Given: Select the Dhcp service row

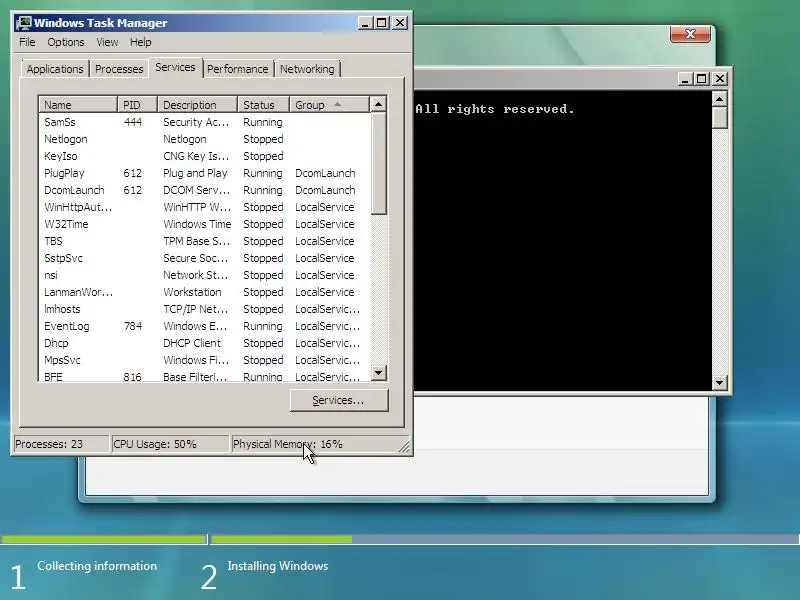Looking at the screenshot, I should click(x=204, y=343).
